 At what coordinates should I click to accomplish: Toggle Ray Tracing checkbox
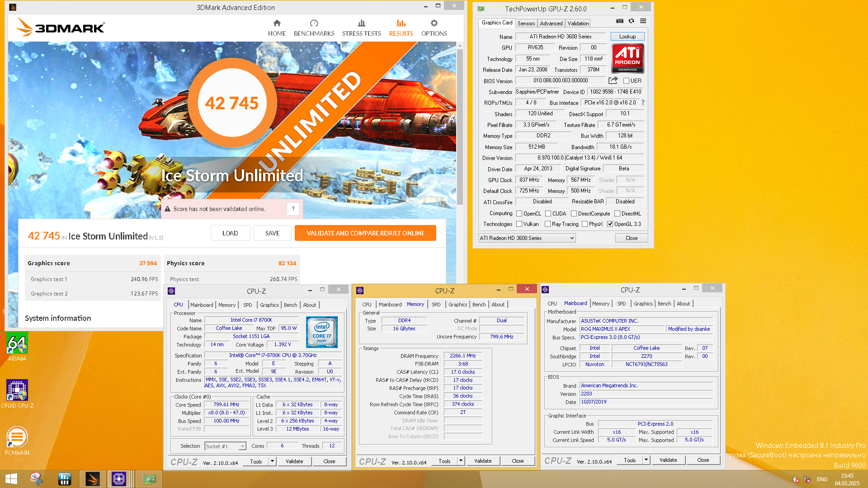547,224
